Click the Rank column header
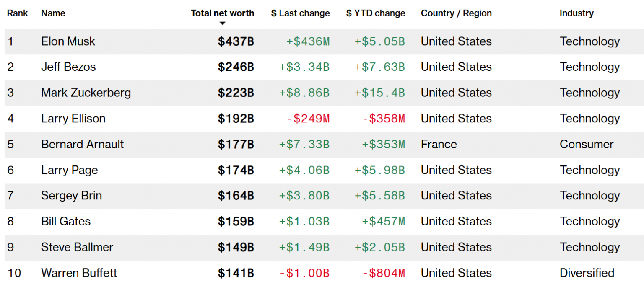 (x=17, y=13)
